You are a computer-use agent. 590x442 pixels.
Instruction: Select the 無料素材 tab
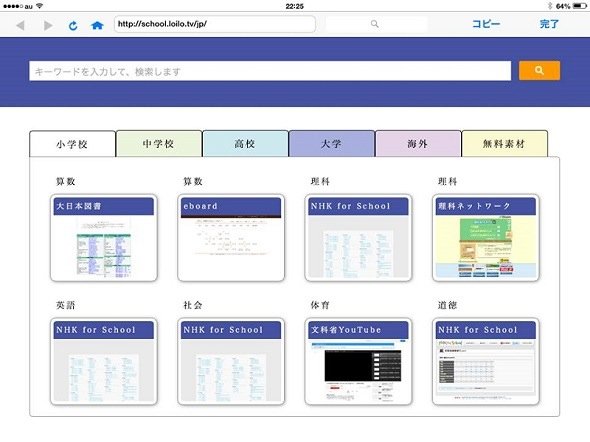coord(505,144)
